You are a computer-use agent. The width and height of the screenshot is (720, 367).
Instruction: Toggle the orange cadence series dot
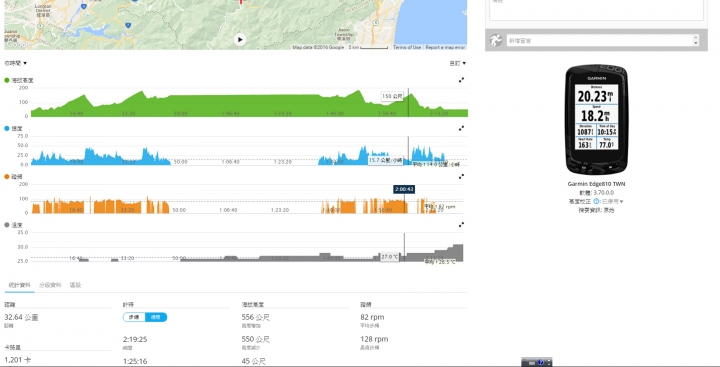coord(6,176)
